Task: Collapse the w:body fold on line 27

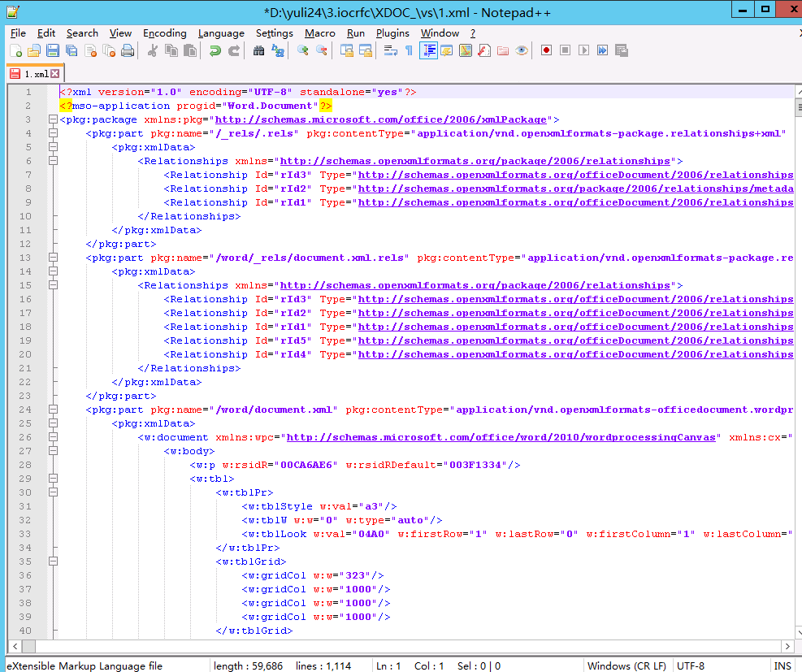Action: coord(52,451)
